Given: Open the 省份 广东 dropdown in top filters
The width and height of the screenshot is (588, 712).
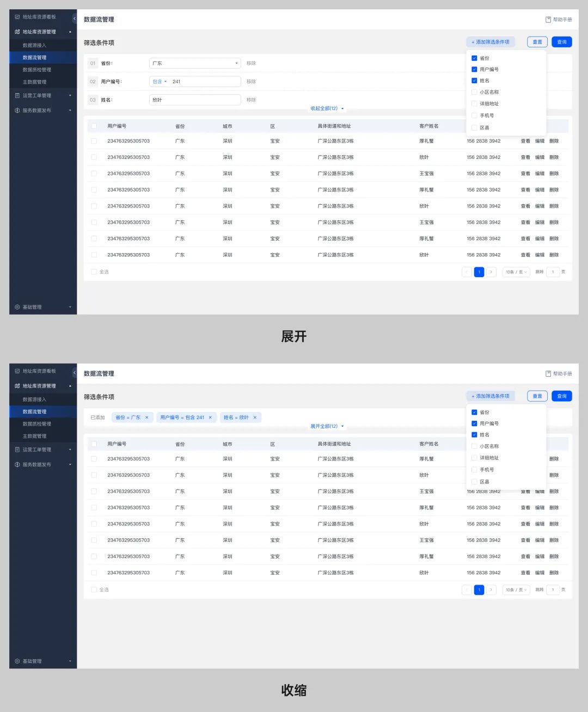Looking at the screenshot, I should pyautogui.click(x=195, y=63).
